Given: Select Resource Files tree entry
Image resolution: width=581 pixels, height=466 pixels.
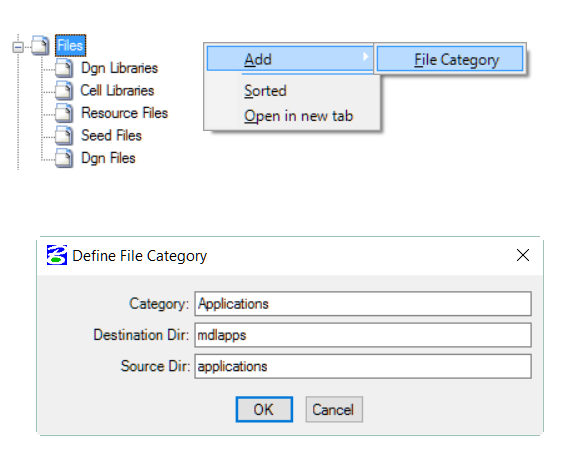Looking at the screenshot, I should tap(124, 113).
